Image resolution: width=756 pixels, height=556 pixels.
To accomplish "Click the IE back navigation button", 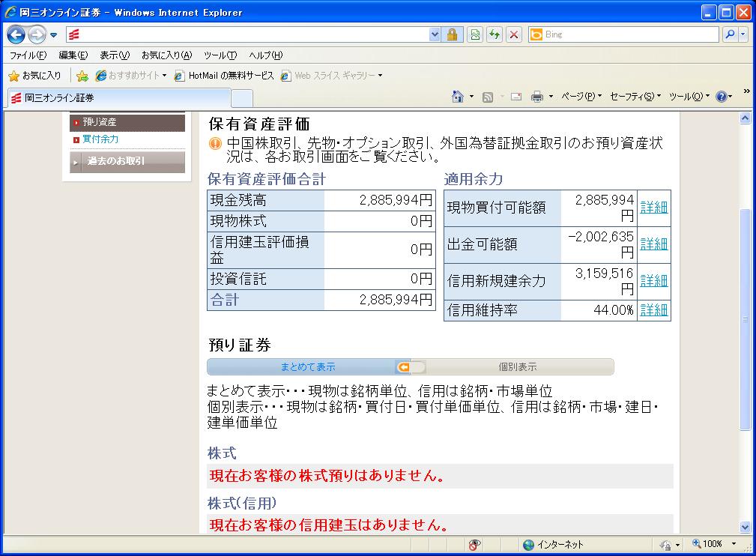I will click(x=16, y=34).
